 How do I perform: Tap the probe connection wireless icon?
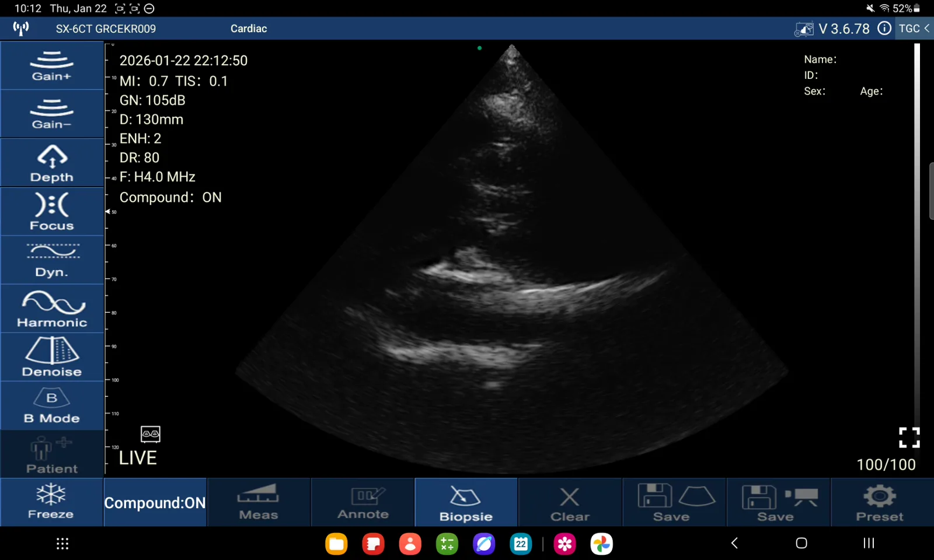[21, 29]
